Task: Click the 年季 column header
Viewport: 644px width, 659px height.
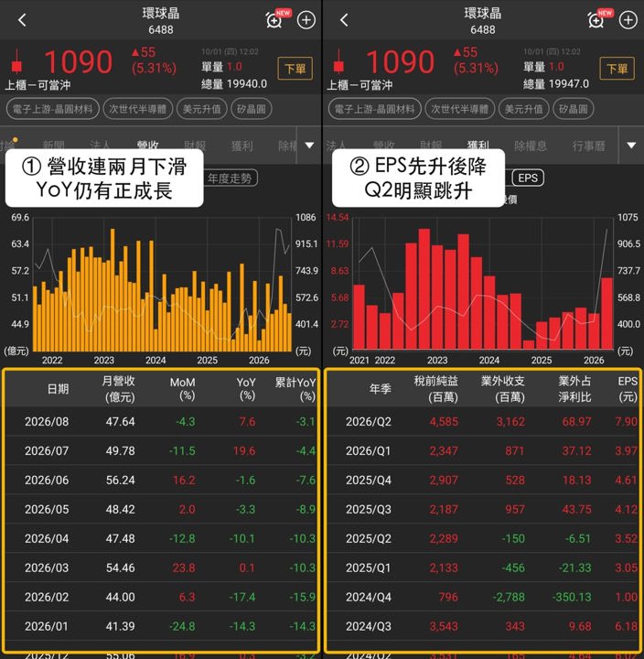Action: click(x=381, y=389)
